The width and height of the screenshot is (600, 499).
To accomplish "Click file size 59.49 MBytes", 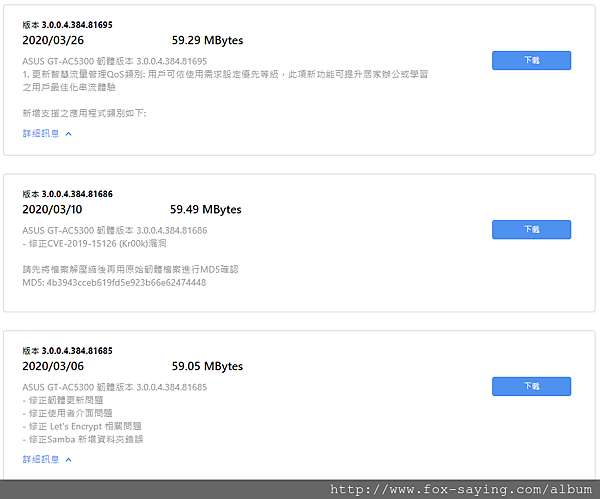I will tap(206, 209).
